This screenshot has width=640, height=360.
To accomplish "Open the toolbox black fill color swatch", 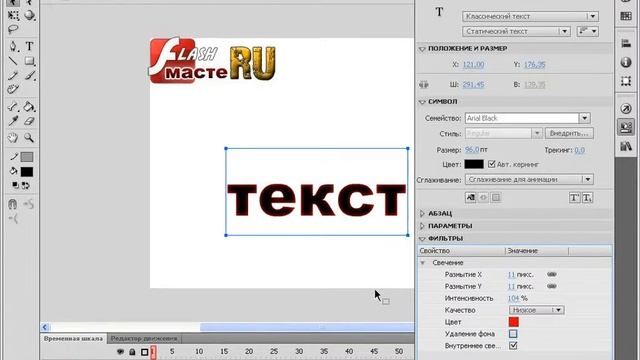I will pyautogui.click(x=27, y=172).
